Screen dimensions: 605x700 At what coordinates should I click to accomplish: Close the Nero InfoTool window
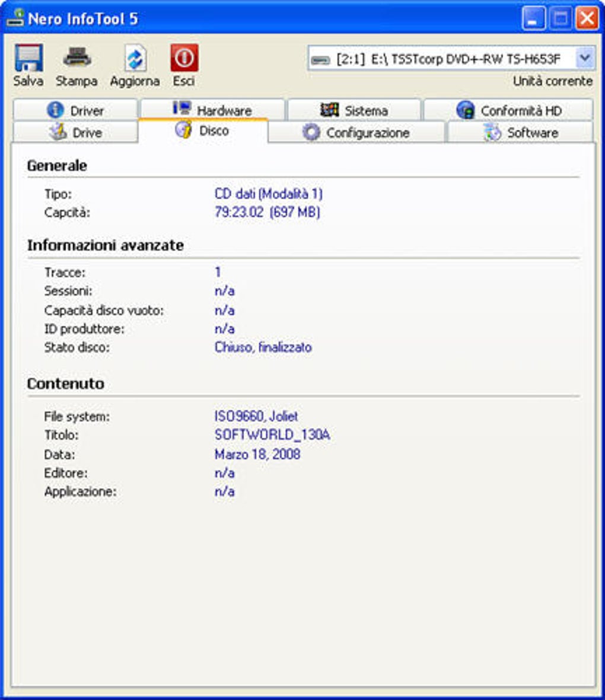tap(587, 18)
